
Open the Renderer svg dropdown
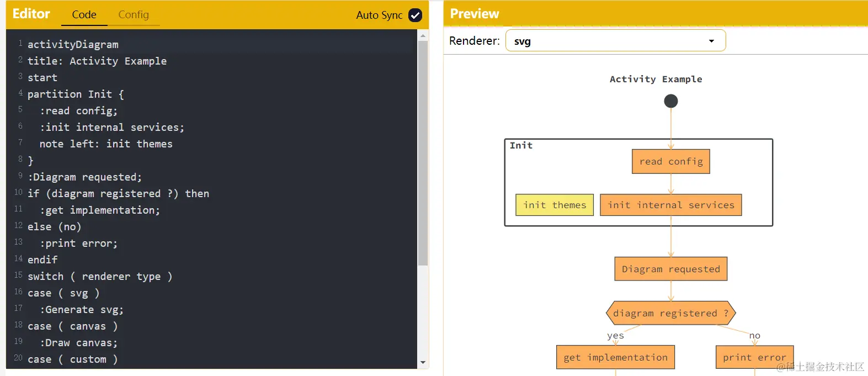(x=615, y=41)
